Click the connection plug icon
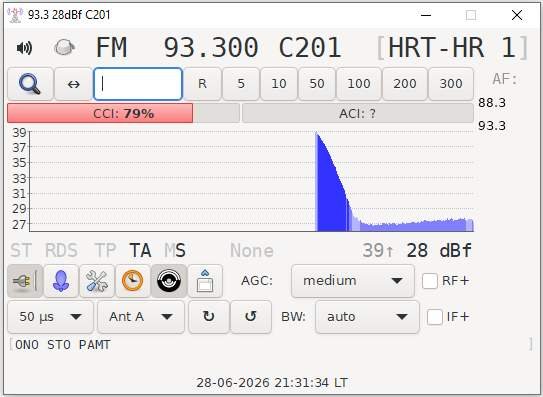Image resolution: width=543 pixels, height=397 pixels. coord(25,281)
